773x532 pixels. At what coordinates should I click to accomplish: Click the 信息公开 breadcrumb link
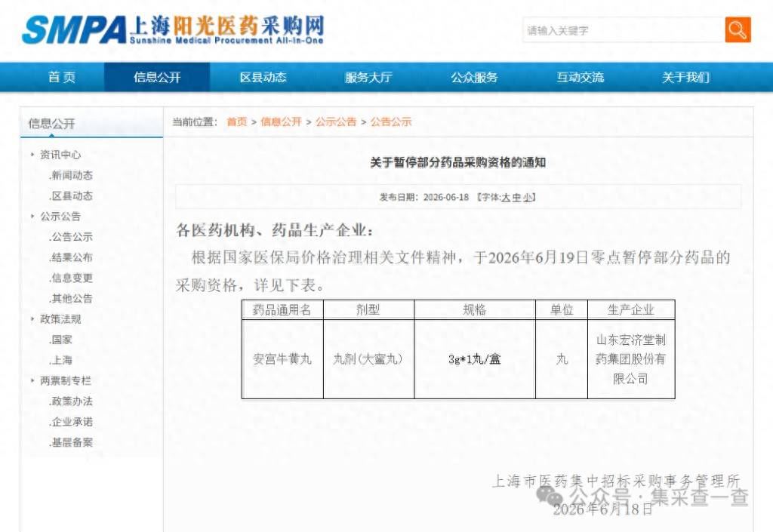click(281, 121)
